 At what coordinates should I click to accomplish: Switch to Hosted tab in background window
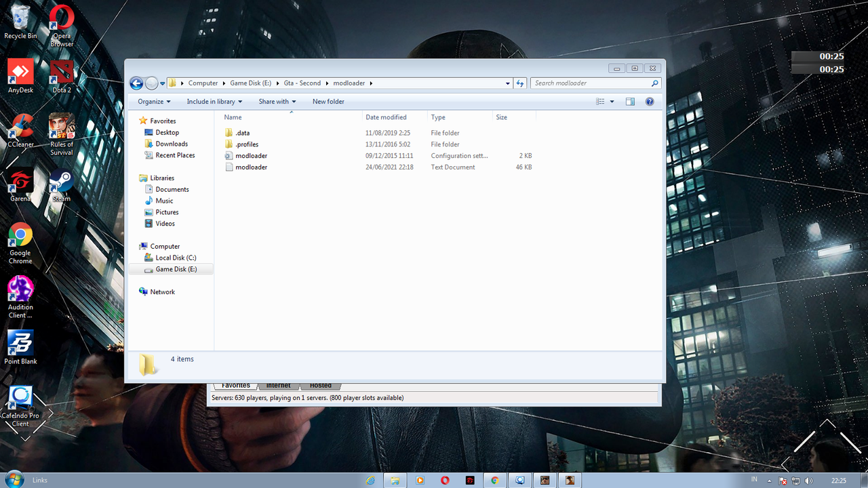click(x=321, y=386)
